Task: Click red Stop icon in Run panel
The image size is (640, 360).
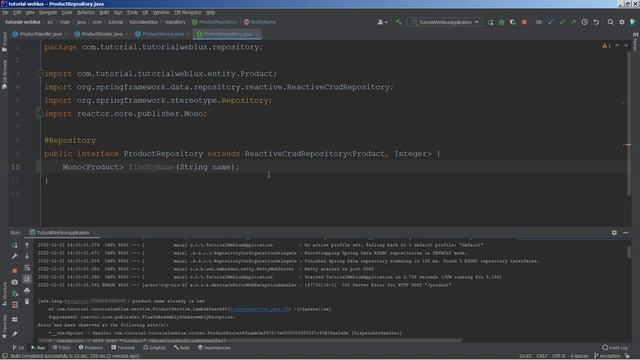Action: click(15, 270)
